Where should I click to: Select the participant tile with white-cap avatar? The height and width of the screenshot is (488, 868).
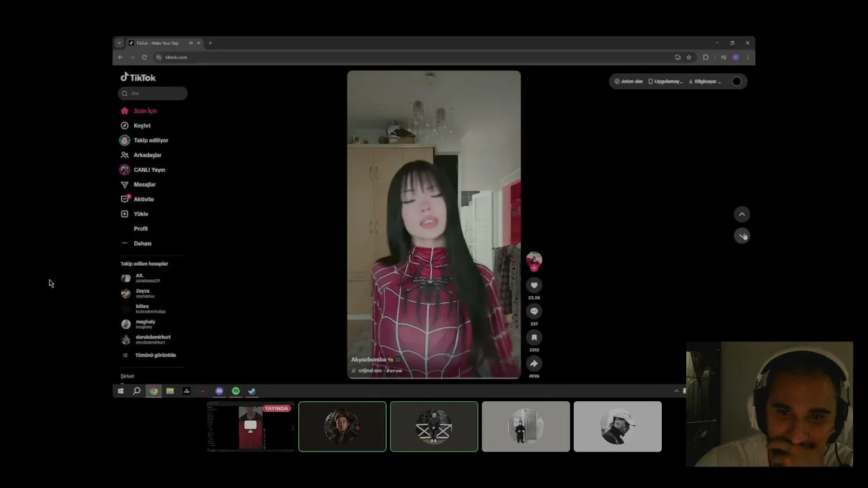(618, 426)
